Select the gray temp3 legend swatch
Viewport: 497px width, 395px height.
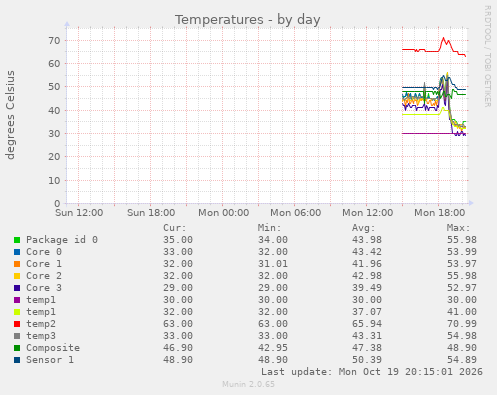point(17,336)
